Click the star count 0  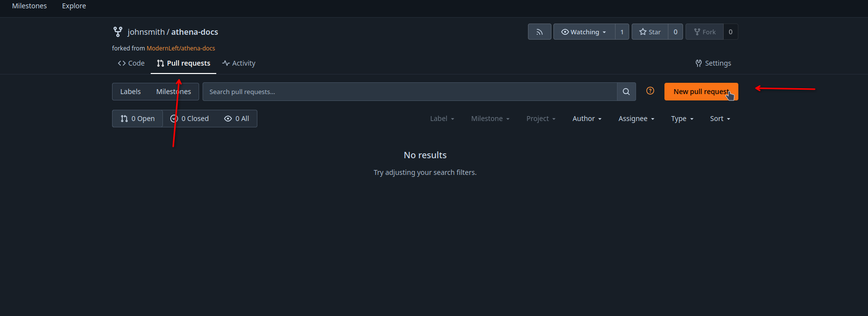click(x=675, y=32)
